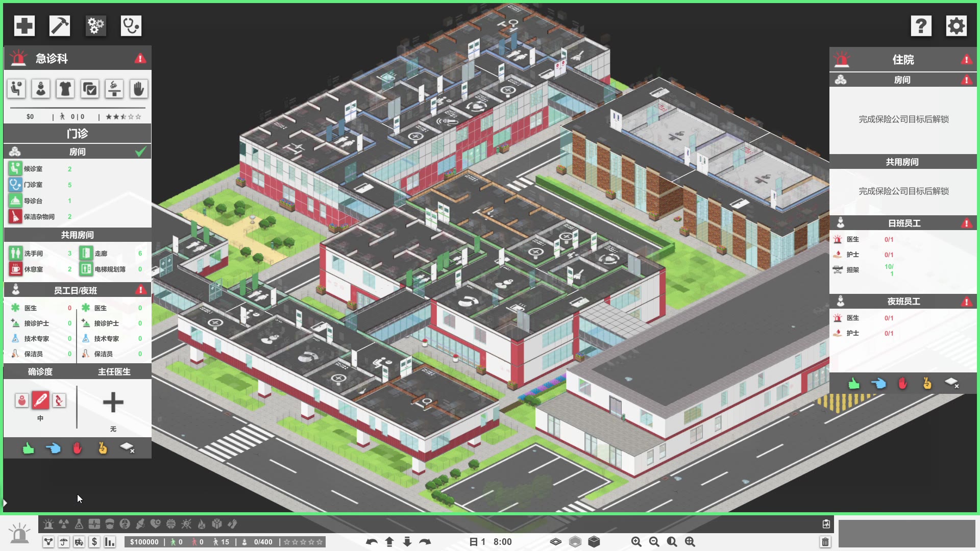Click the laboratory flask icon

[x=78, y=524]
